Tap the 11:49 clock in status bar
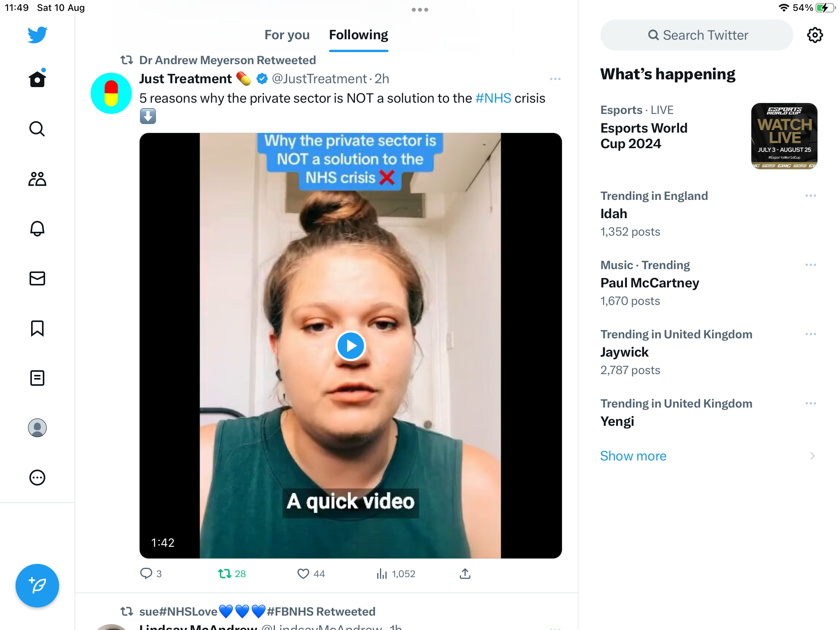Image resolution: width=840 pixels, height=630 pixels. click(x=17, y=8)
